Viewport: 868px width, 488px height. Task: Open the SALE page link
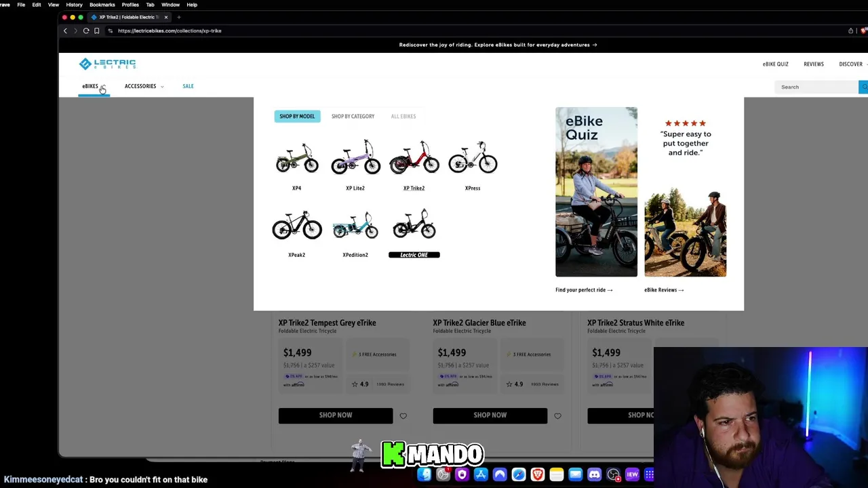click(x=188, y=86)
